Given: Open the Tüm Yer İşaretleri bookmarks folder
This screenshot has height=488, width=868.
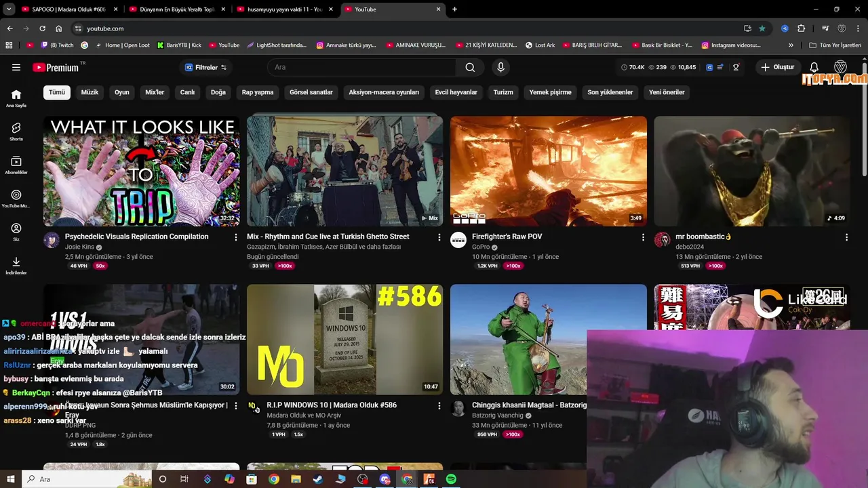Looking at the screenshot, I should [x=835, y=45].
